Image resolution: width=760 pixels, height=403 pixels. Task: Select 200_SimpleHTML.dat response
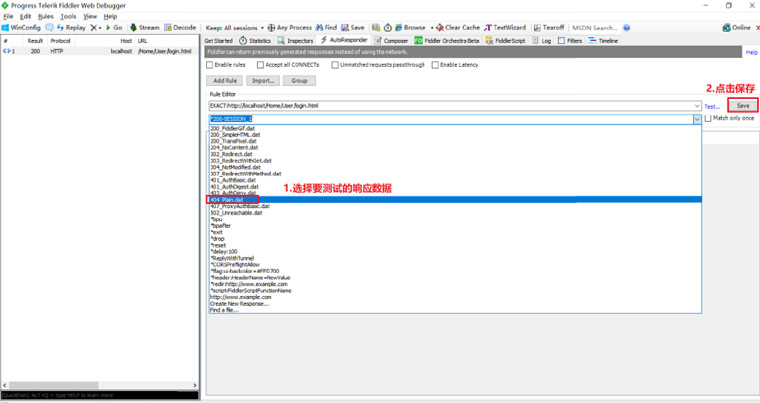[x=455, y=135]
